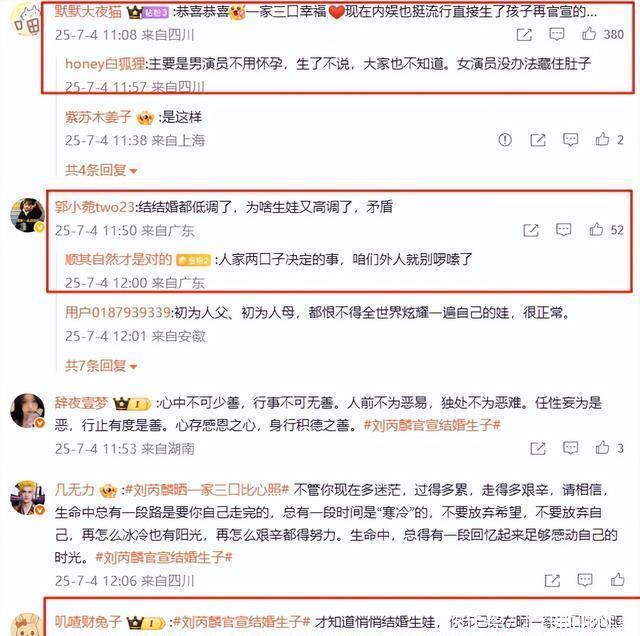640x636 pixels.
Task: Visit 顺其自然才是对的 user profile
Action: pyautogui.click(x=118, y=259)
